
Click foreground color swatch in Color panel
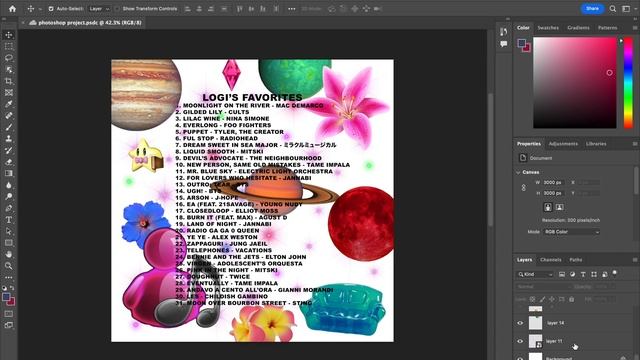click(x=522, y=43)
